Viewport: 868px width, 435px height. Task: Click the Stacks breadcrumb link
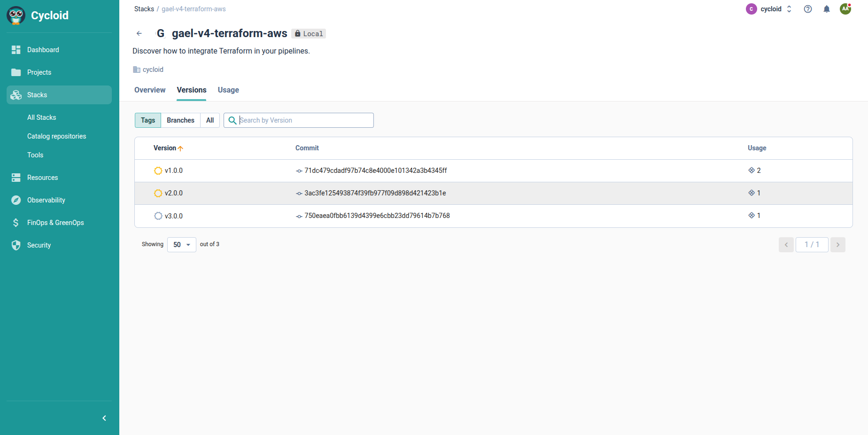pos(144,9)
